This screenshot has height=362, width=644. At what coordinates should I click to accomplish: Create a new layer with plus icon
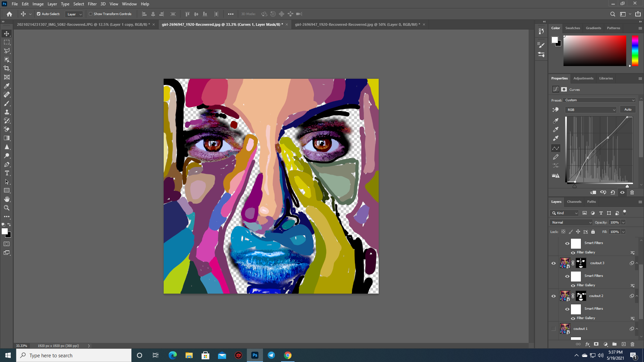click(624, 344)
